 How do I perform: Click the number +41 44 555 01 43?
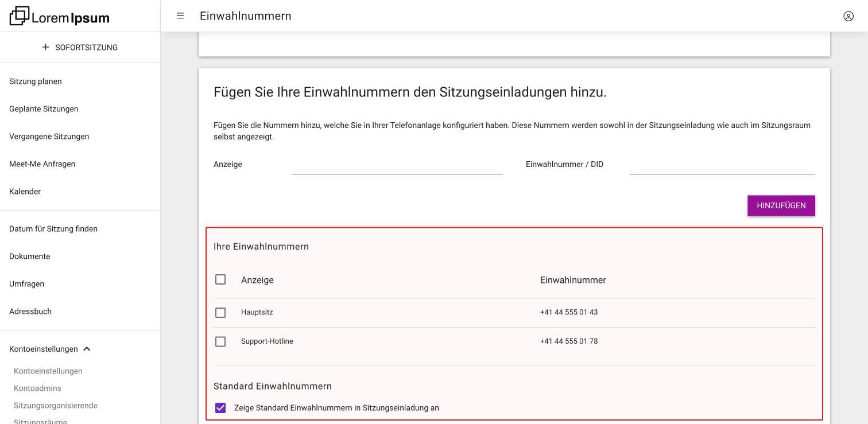point(569,313)
